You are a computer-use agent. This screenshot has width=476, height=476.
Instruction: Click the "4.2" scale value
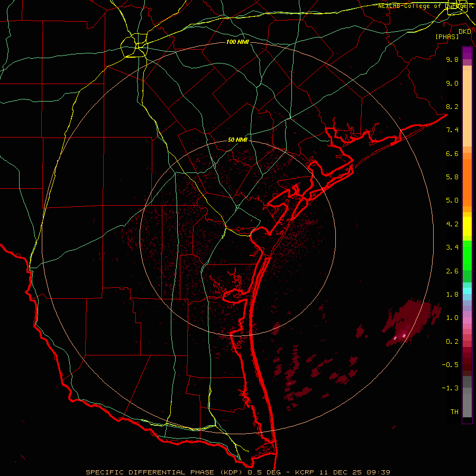click(452, 224)
